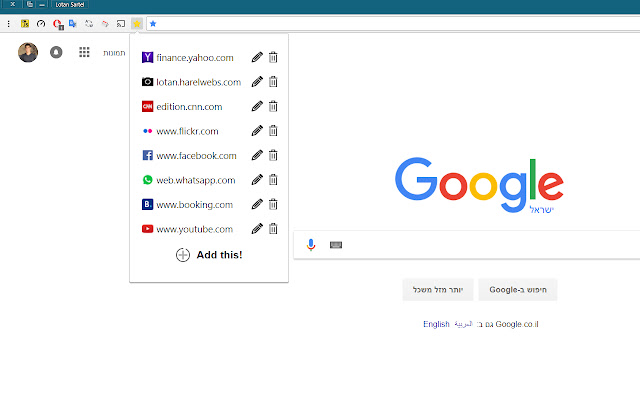Open the Google Translate extension icon
Image resolution: width=640 pixels, height=400 pixels.
tap(73, 24)
